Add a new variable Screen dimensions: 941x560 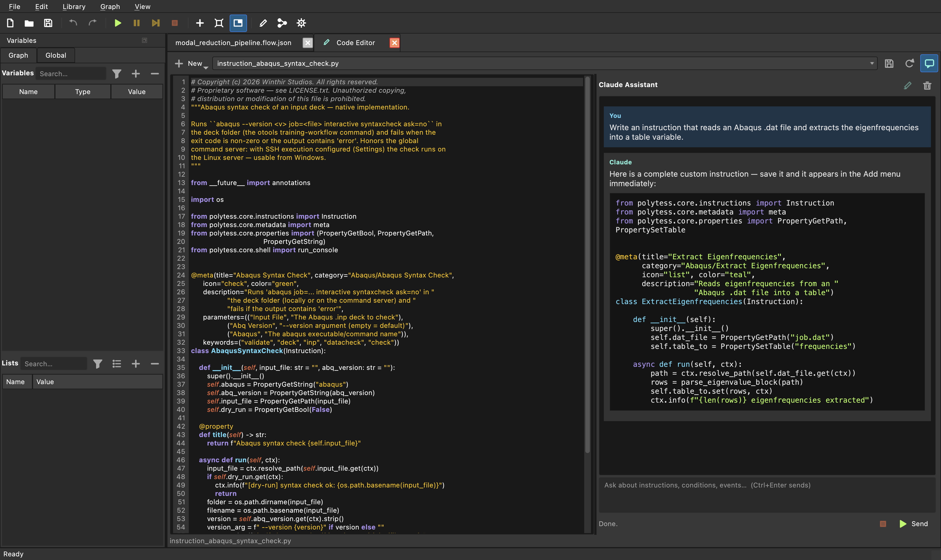tap(136, 74)
